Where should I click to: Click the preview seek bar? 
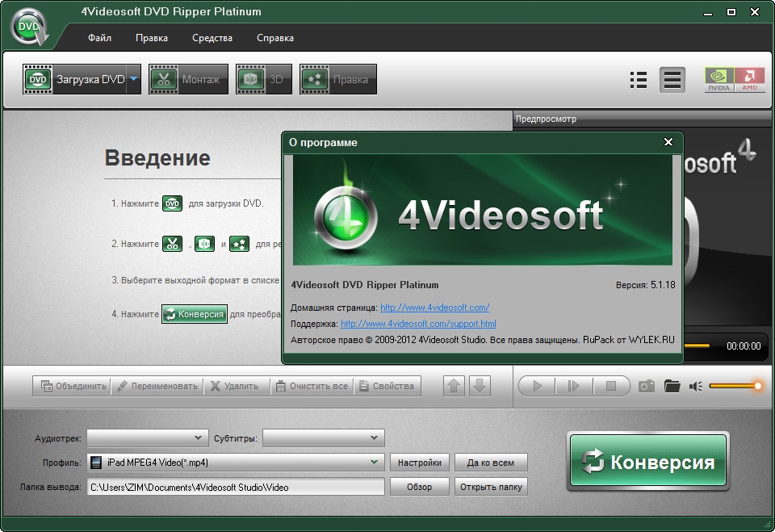(697, 346)
